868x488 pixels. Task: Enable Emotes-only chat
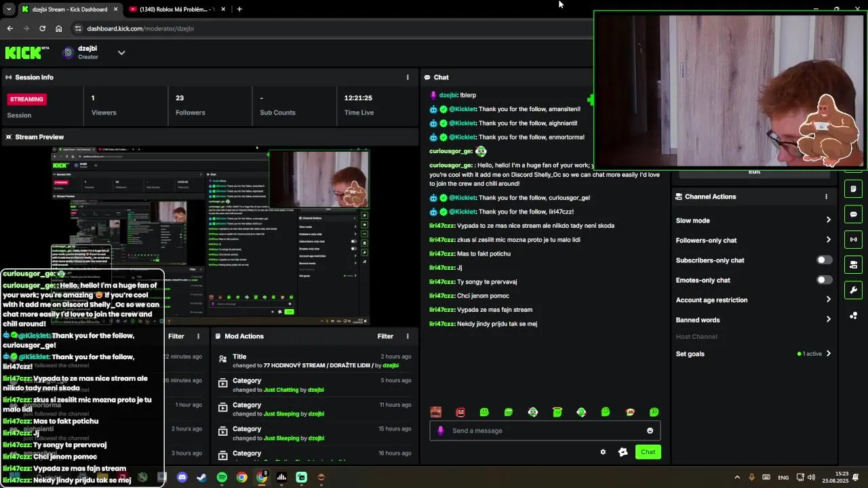click(824, 280)
